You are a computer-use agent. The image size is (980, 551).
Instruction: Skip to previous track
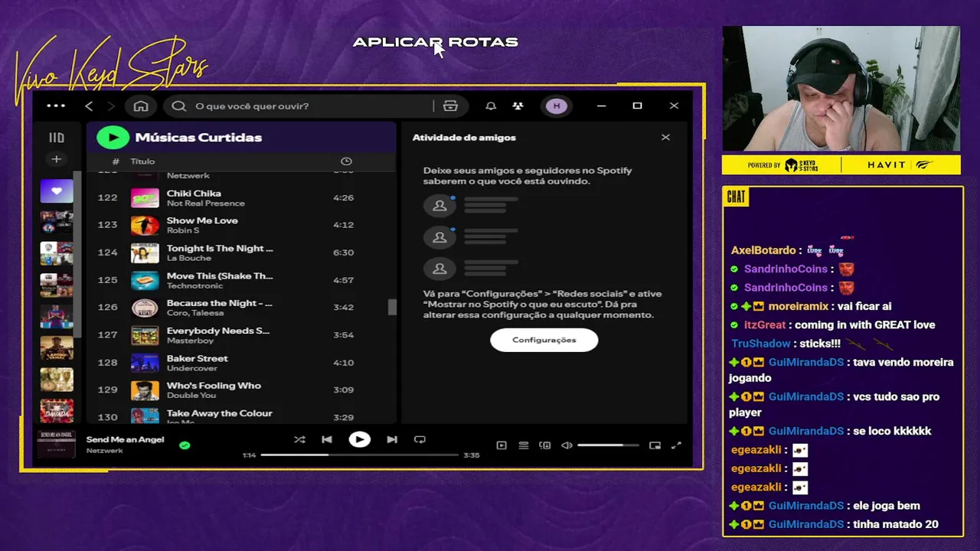pyautogui.click(x=327, y=439)
